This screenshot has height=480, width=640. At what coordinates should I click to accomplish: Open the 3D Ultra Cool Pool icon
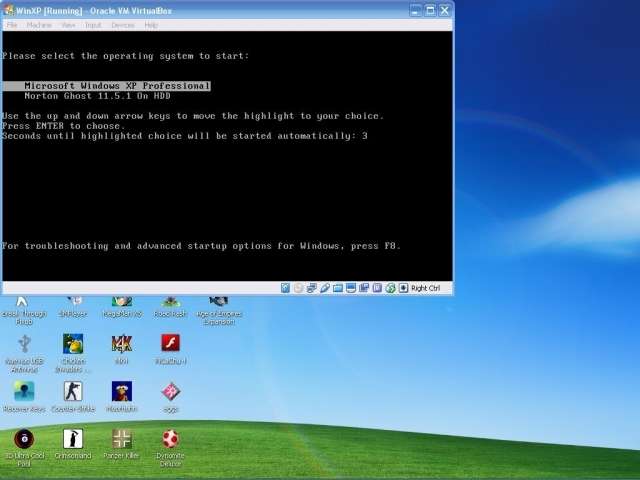coord(23,439)
